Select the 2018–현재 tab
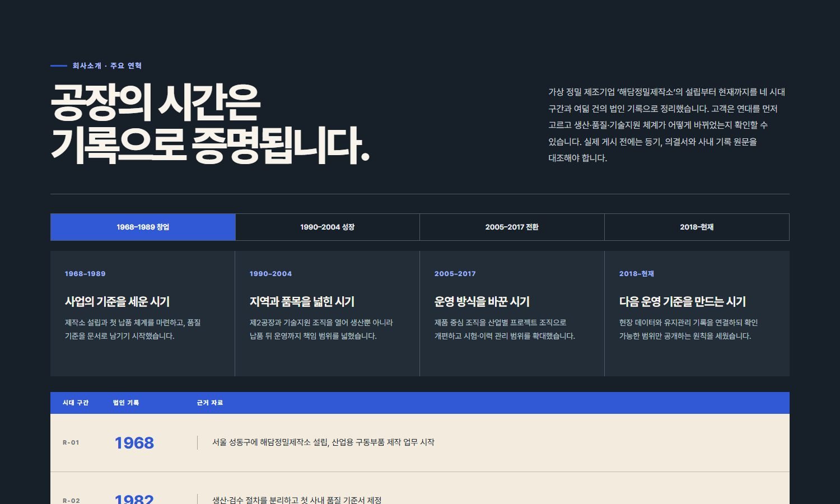Viewport: 840px width, 504px height. 697,227
